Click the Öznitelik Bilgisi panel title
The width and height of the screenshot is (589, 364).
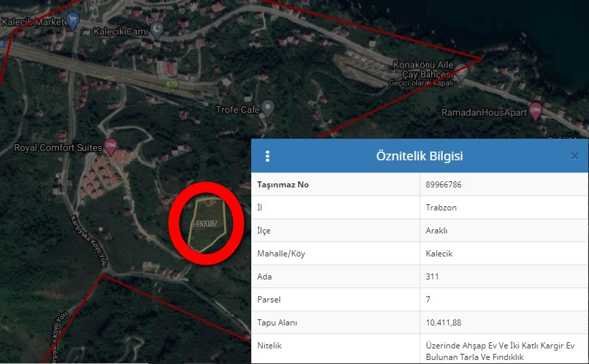(419, 156)
